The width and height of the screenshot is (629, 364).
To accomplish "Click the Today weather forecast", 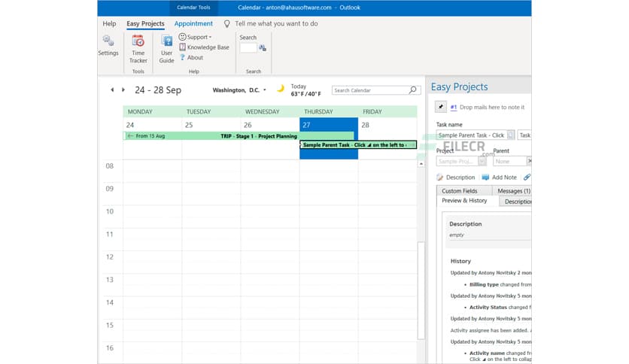I will click(x=305, y=90).
